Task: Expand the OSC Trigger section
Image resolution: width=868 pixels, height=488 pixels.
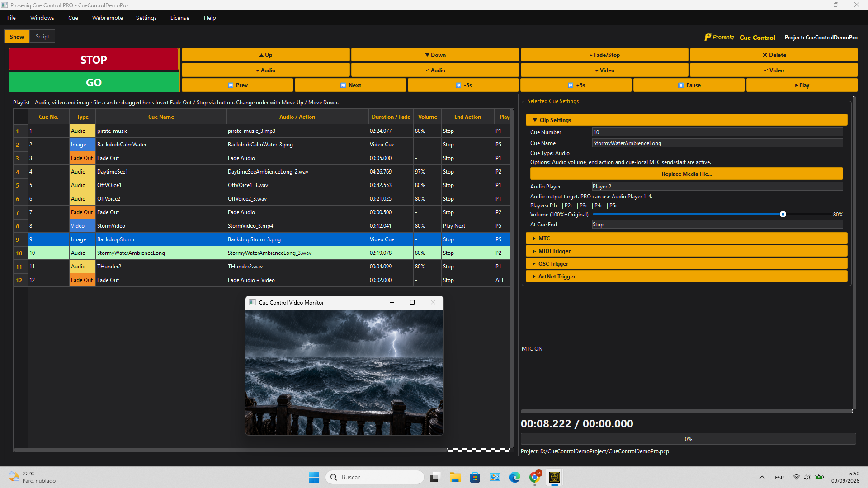Action: tap(686, 264)
